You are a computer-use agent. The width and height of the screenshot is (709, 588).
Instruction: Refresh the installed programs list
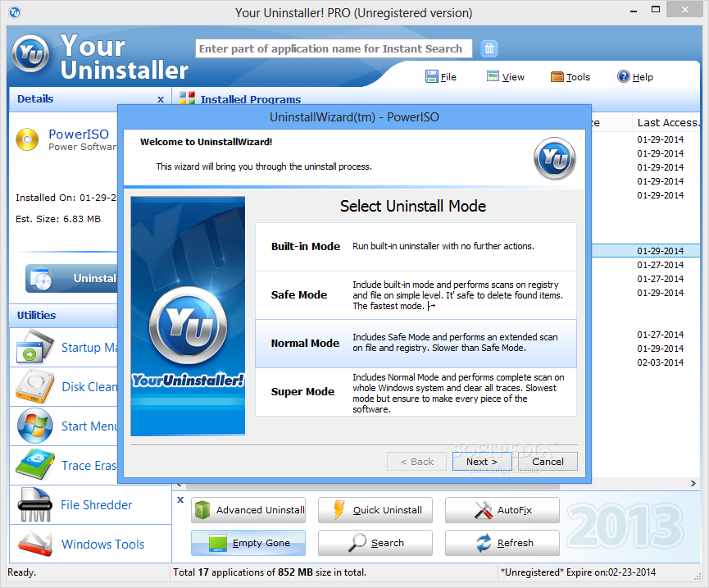502,543
